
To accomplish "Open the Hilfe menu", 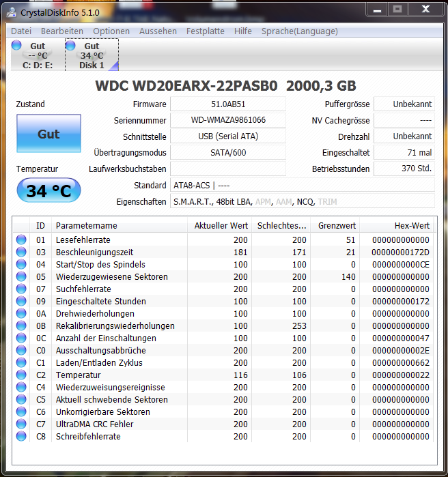I will coord(243,31).
